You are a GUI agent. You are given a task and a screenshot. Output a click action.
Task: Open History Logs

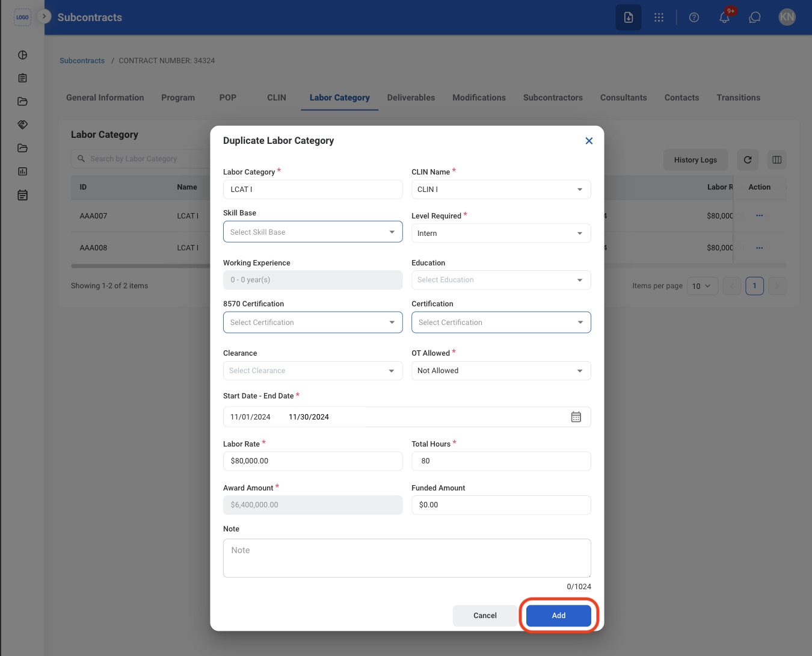tap(696, 160)
